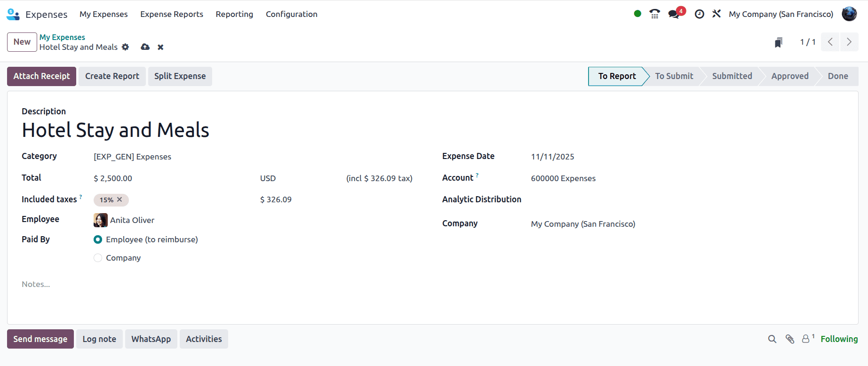Open the Expense Reports menu
The image size is (868, 366).
[x=172, y=14]
